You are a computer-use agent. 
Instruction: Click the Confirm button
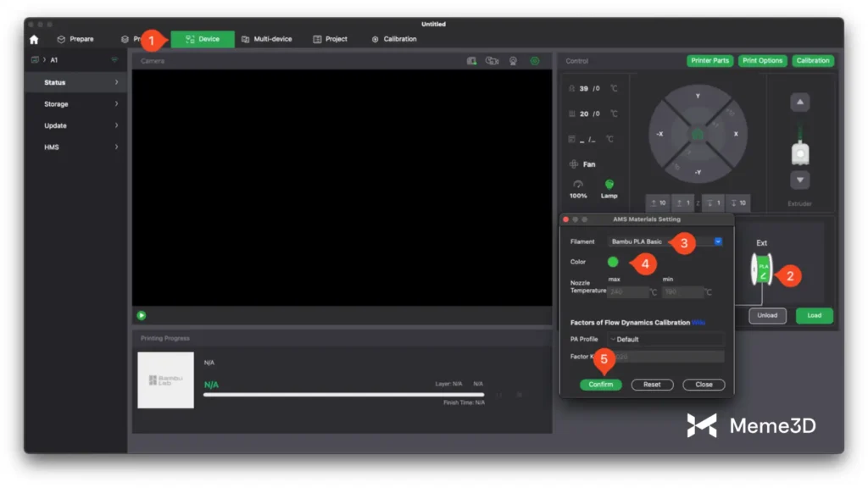coord(601,385)
